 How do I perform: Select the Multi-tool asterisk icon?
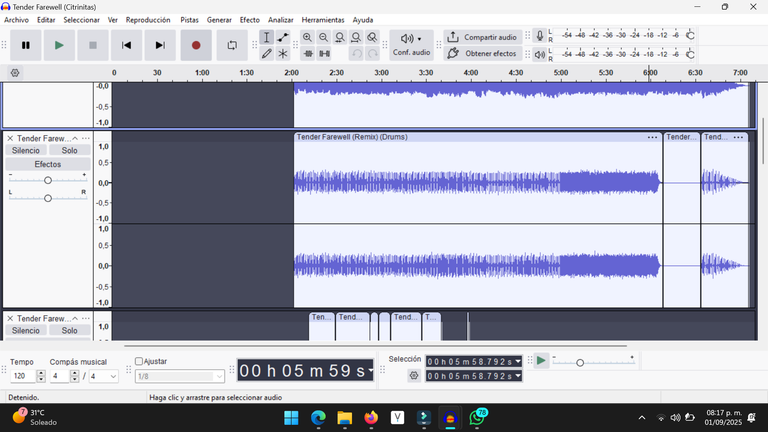click(283, 53)
